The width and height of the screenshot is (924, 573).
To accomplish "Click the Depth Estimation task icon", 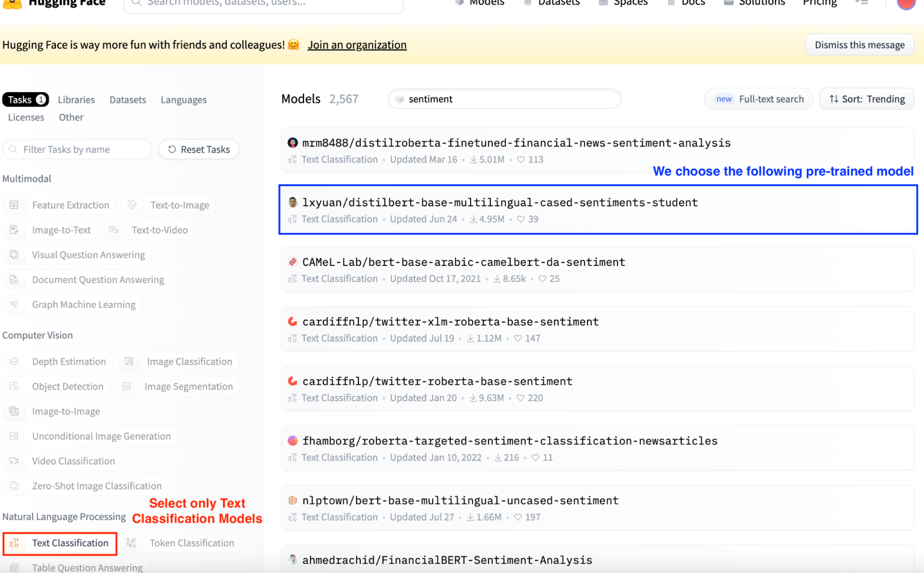I will [x=14, y=361].
